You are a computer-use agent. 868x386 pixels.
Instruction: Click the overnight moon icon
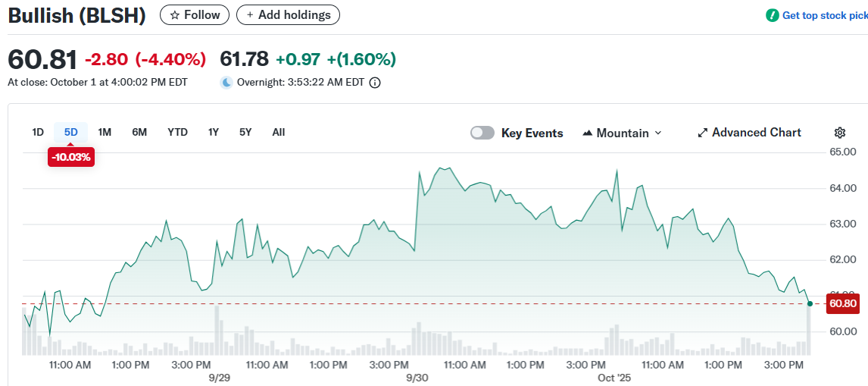226,83
